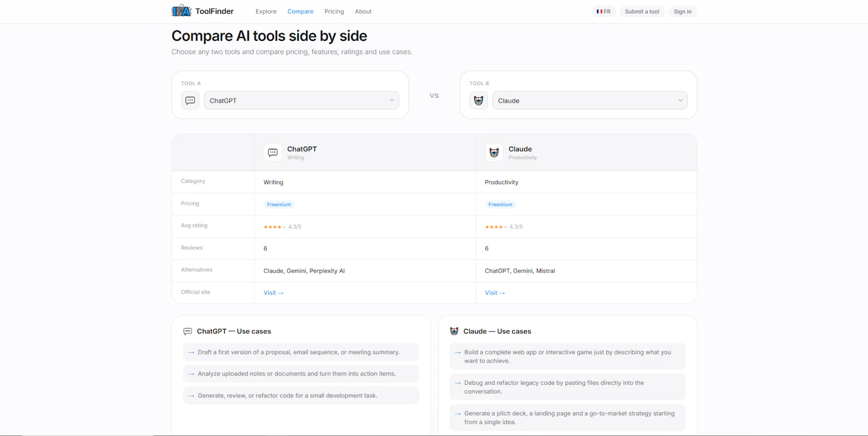Click Claude mascot icon in Tool B selector
The height and width of the screenshot is (436, 868).
(x=478, y=100)
